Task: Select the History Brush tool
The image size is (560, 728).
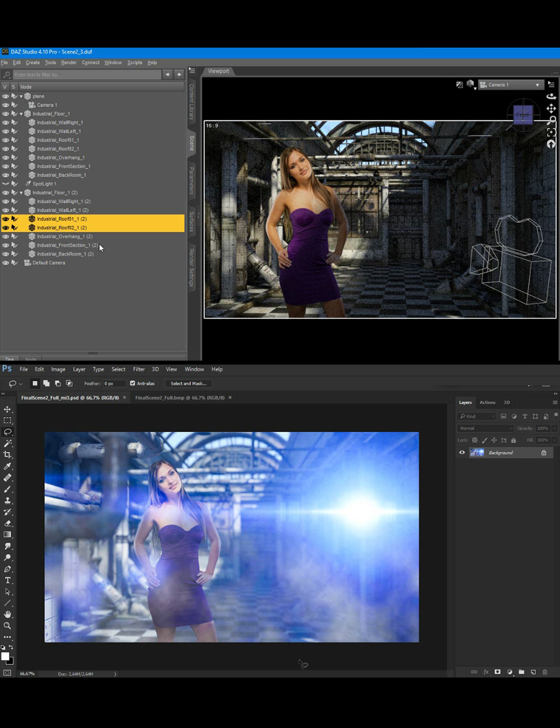Action: coord(7,512)
